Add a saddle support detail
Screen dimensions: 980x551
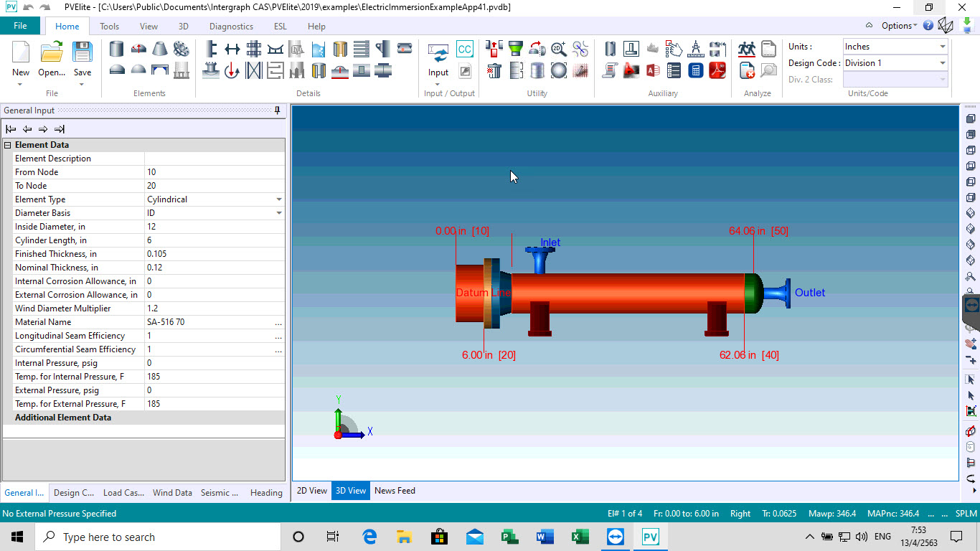pos(275,49)
